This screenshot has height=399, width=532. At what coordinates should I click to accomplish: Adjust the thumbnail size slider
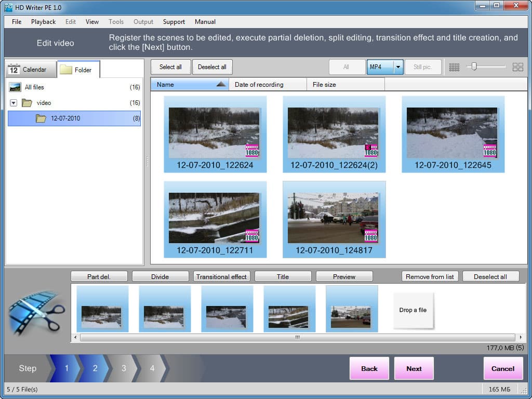coord(474,67)
